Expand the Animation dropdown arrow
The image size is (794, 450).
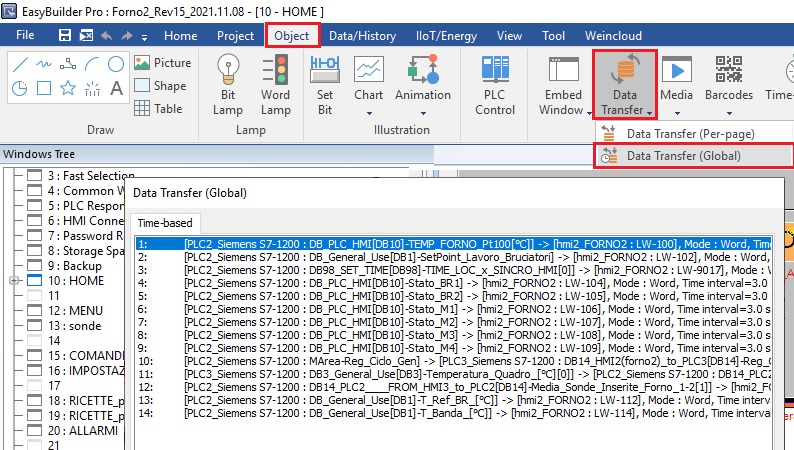pos(423,113)
